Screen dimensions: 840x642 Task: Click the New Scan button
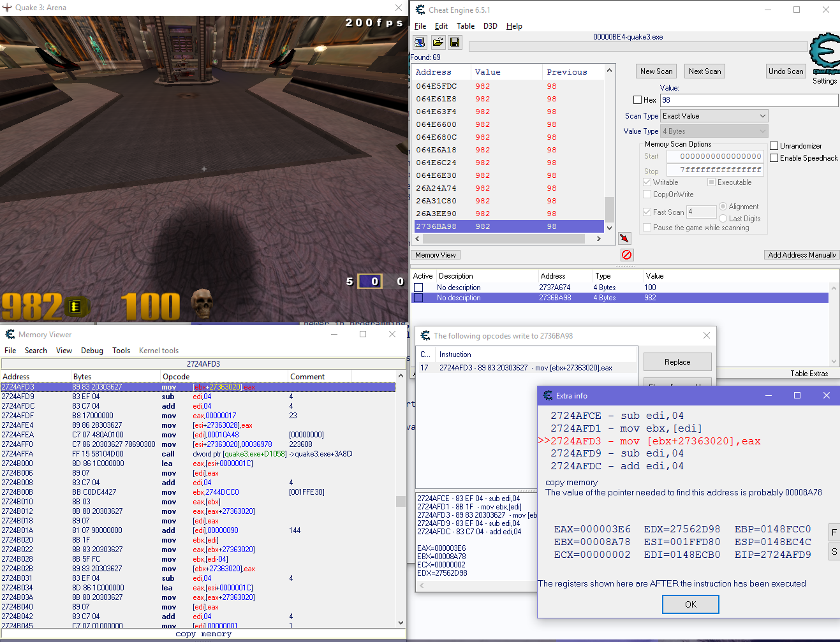tap(656, 71)
